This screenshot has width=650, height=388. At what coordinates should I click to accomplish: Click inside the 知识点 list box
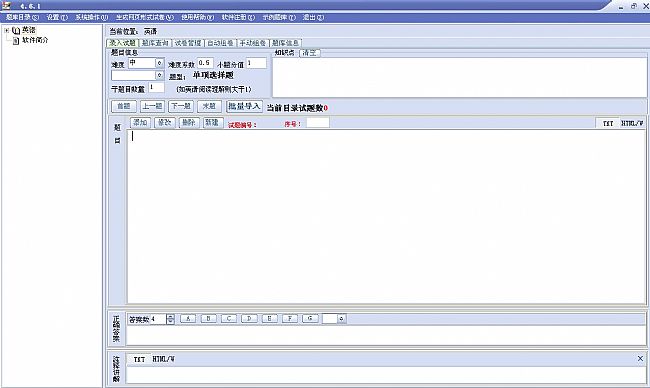coord(459,78)
